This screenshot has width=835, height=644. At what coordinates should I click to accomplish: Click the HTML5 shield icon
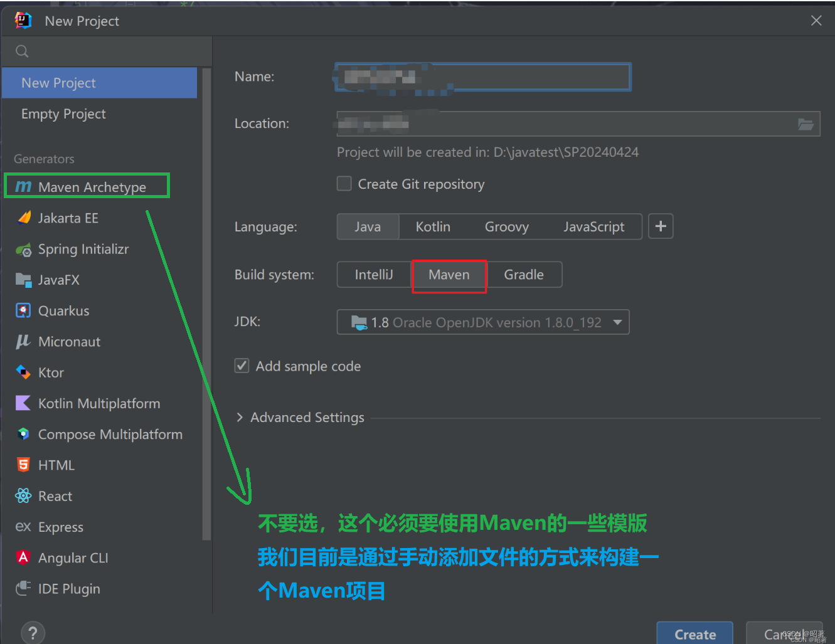(x=23, y=465)
